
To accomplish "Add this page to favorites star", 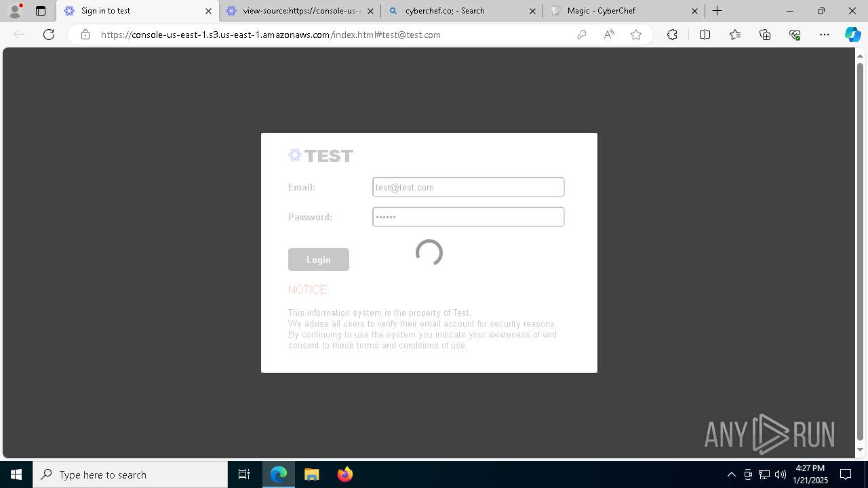I will [x=636, y=35].
